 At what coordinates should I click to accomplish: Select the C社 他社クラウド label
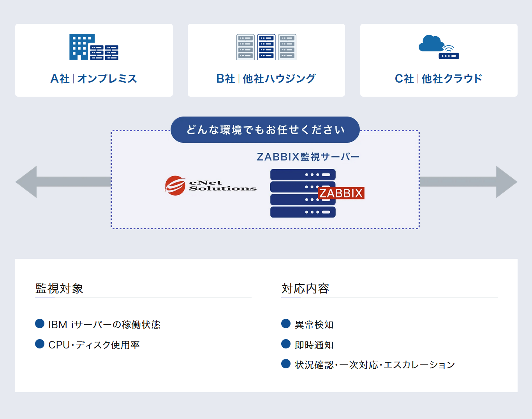click(x=439, y=79)
